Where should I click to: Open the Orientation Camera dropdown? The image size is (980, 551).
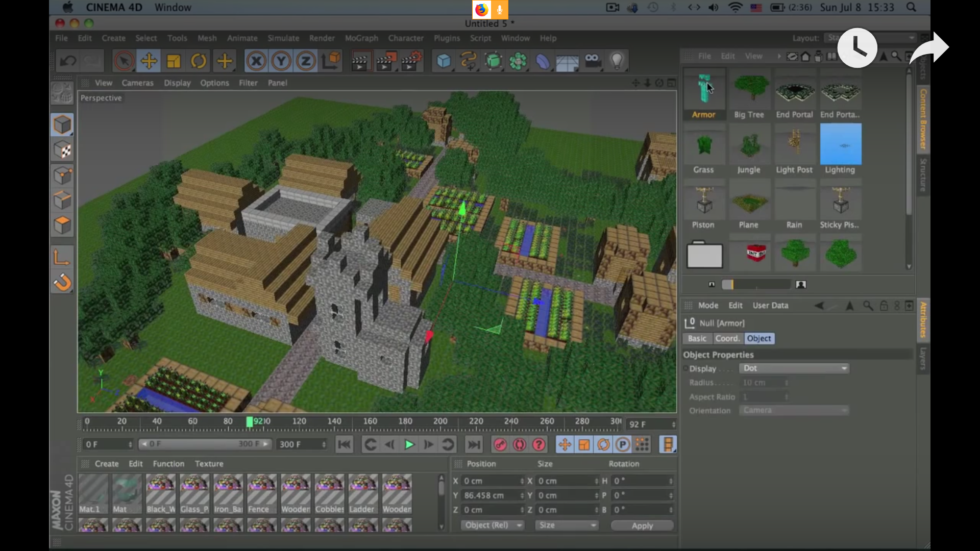pos(794,411)
